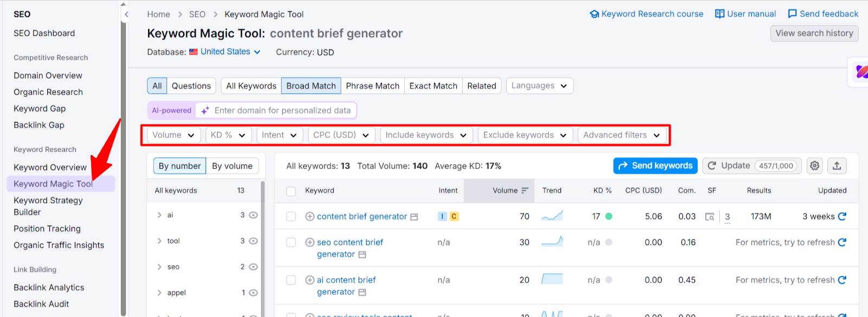
Task: Switch groups to By volume
Action: pyautogui.click(x=232, y=166)
